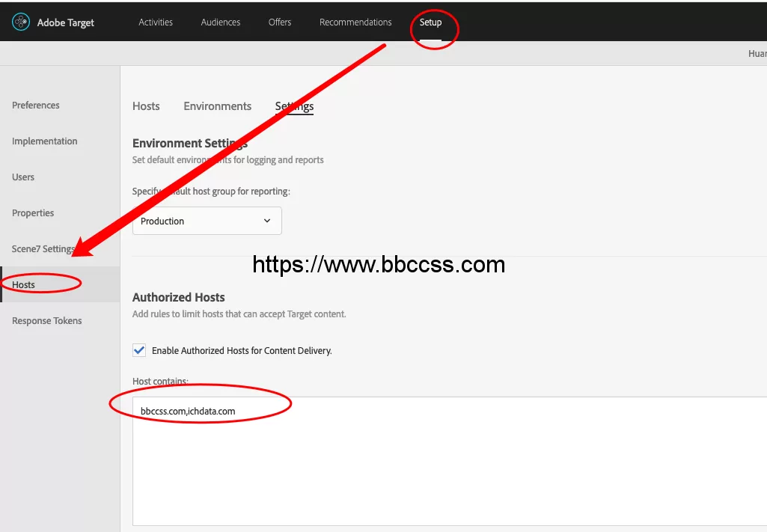Image resolution: width=767 pixels, height=532 pixels.
Task: Click the Host contains label
Action: click(x=160, y=381)
